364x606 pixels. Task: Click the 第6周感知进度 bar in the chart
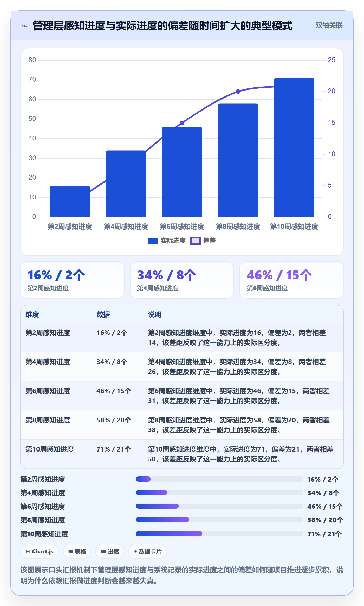(x=182, y=172)
